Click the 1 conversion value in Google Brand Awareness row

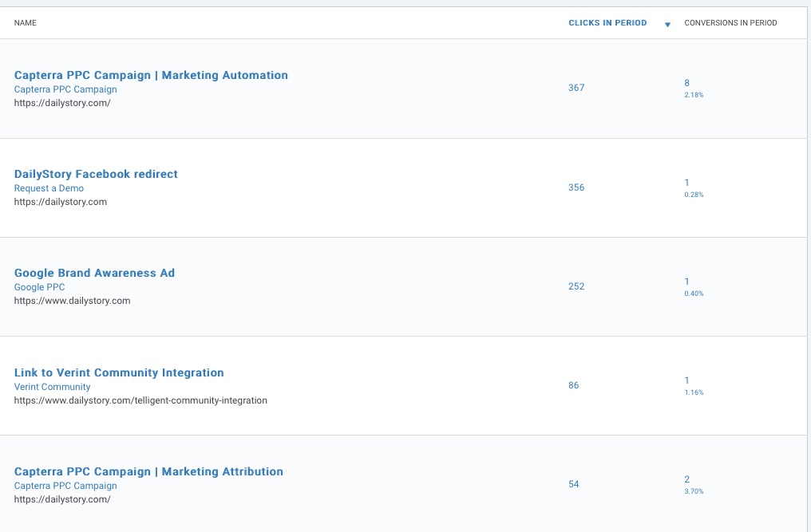click(x=686, y=282)
